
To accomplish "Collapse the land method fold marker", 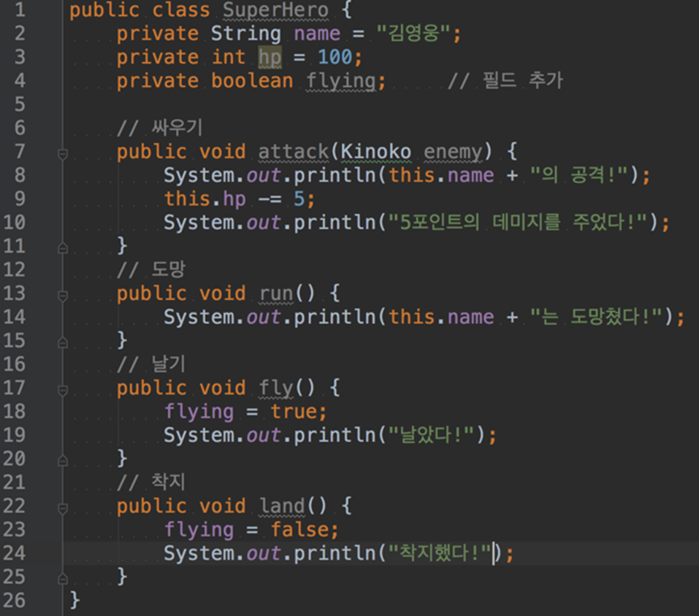I will [x=63, y=508].
